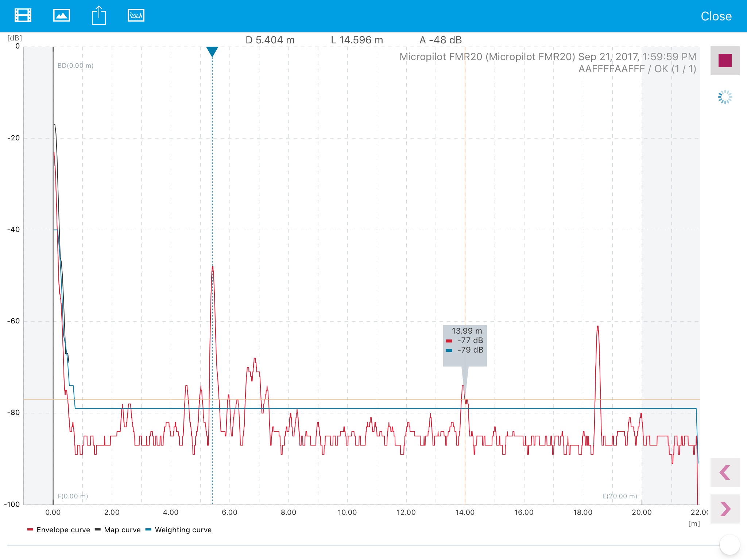Tap the A -48 dB amplitude readout

click(441, 40)
